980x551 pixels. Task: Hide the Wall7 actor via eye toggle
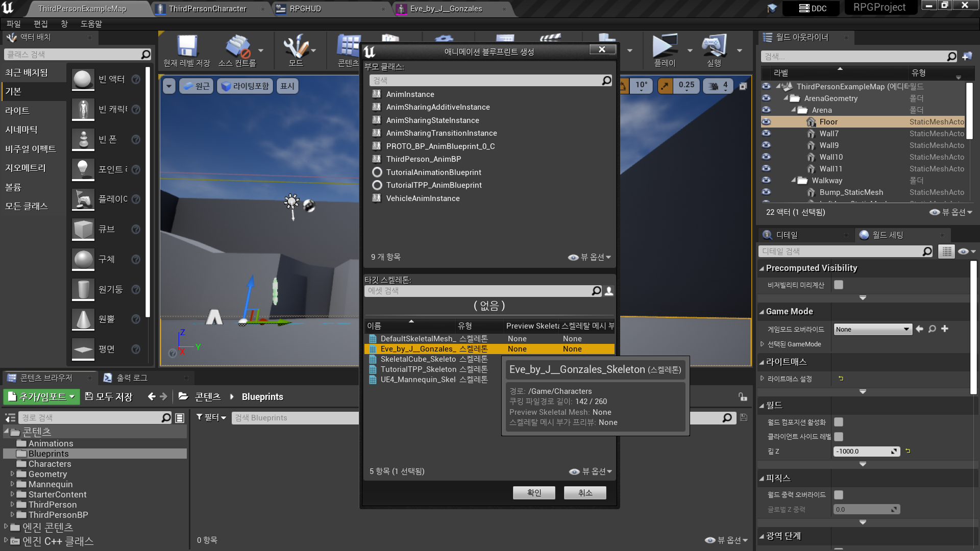click(x=766, y=133)
